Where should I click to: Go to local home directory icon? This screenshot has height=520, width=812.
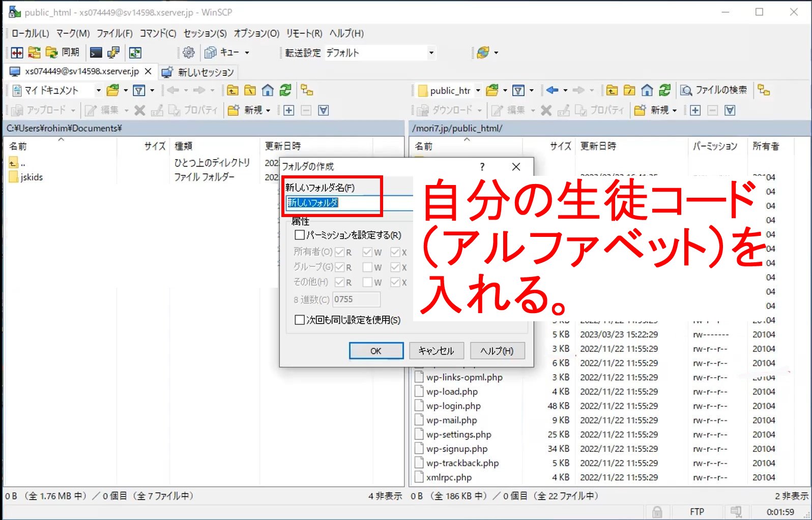268,90
